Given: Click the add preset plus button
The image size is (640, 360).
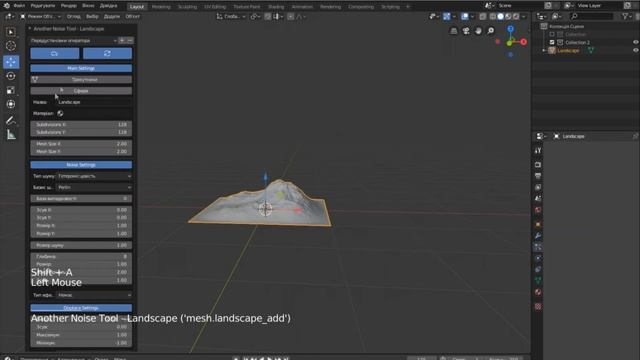Looking at the screenshot, I should click(x=122, y=40).
